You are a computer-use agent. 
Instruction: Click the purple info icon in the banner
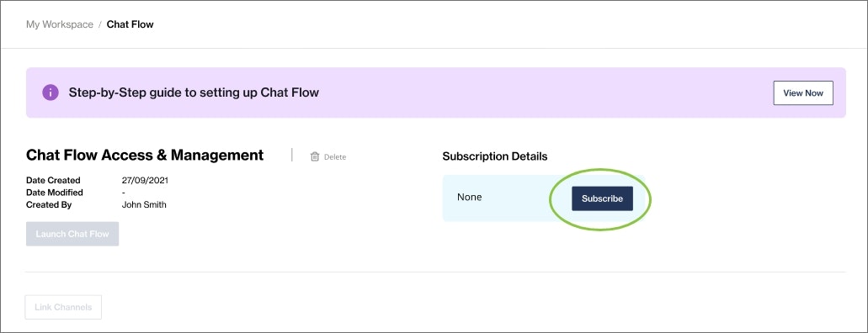tap(51, 92)
